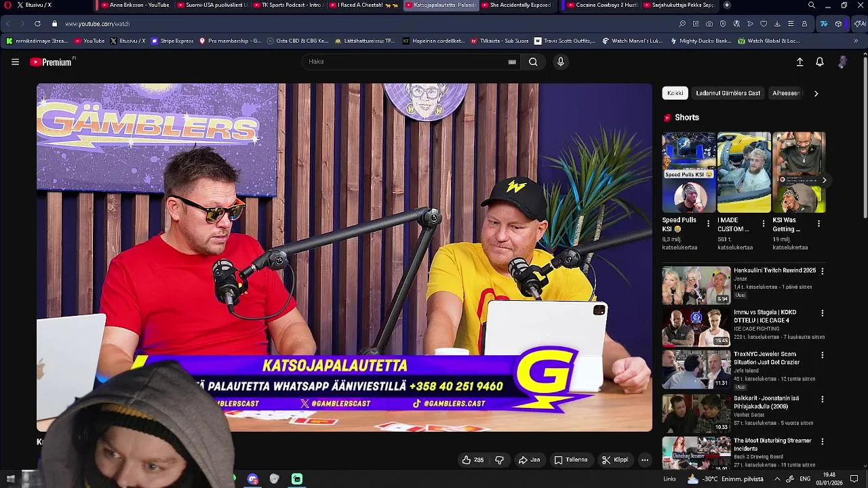Dislike the video with thumbs down
The width and height of the screenshot is (868, 488).
point(499,460)
